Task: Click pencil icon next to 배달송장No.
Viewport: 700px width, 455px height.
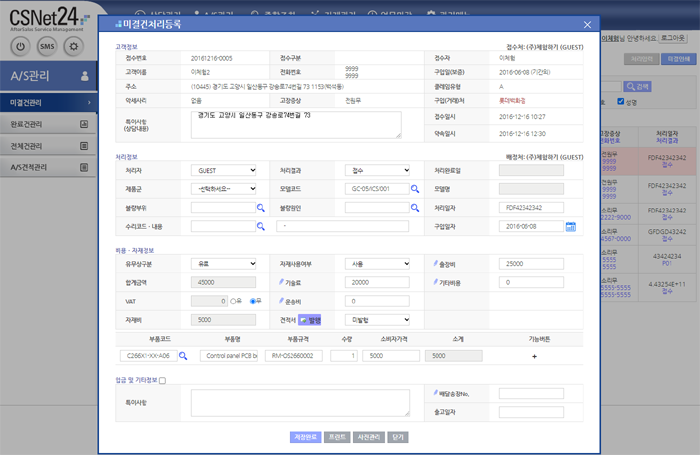Action: [x=435, y=393]
